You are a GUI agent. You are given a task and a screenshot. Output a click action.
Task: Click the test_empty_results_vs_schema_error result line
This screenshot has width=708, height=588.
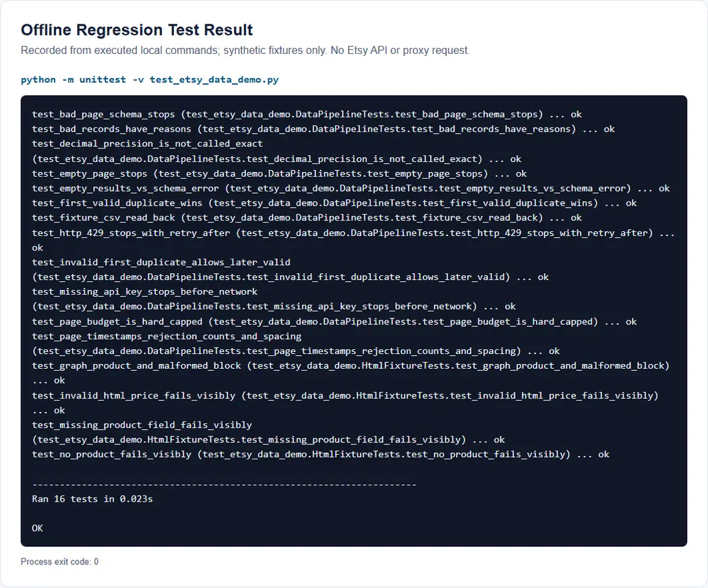(351, 188)
